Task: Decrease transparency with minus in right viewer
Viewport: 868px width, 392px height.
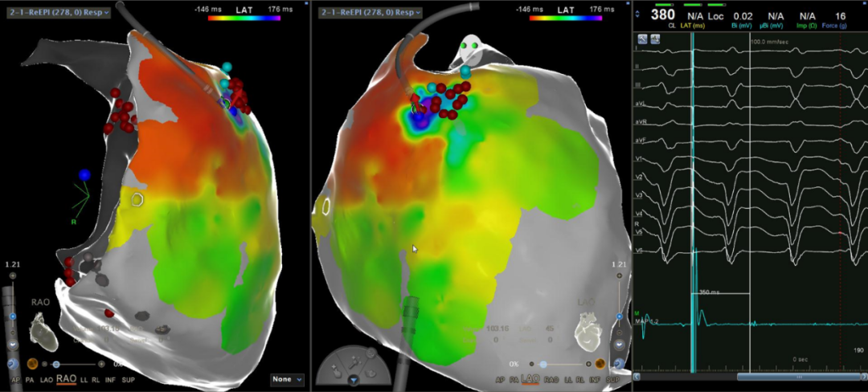Action: (531, 365)
